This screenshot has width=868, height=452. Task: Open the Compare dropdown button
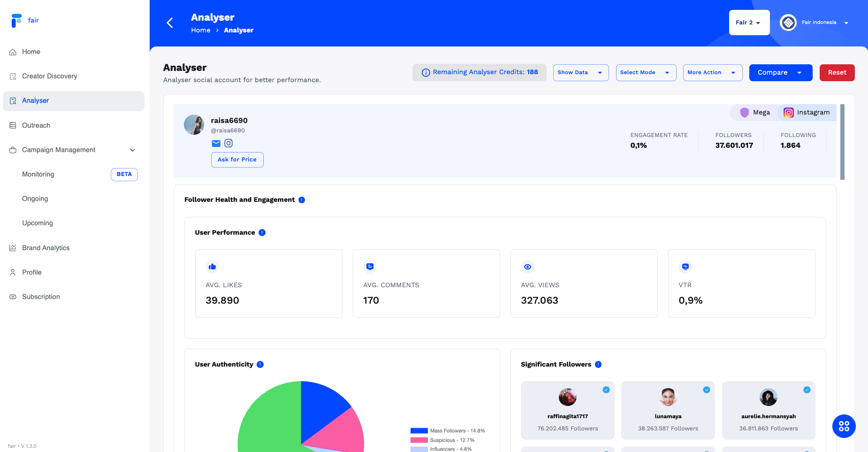click(x=781, y=73)
